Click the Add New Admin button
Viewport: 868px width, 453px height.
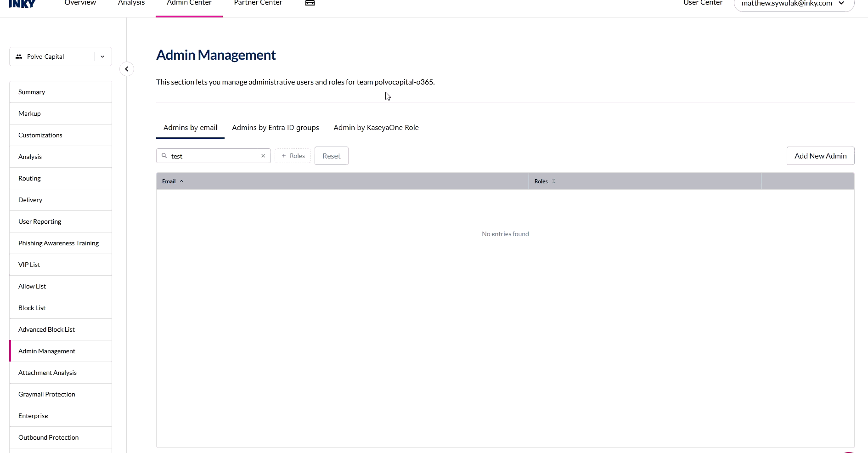820,156
